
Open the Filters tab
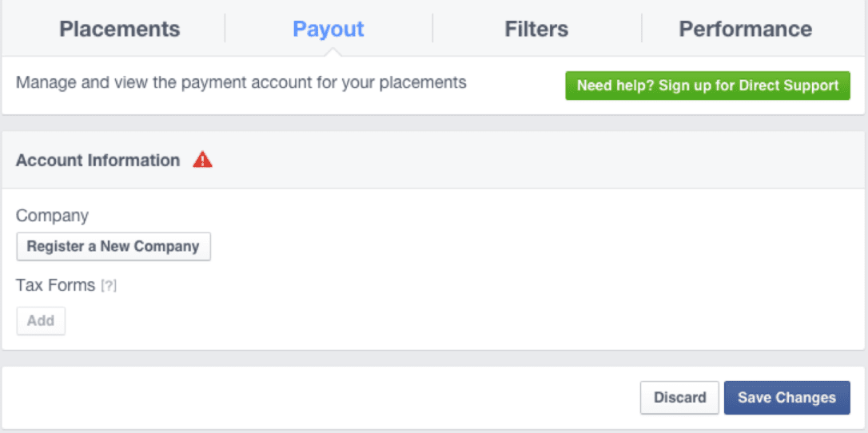[x=536, y=29]
